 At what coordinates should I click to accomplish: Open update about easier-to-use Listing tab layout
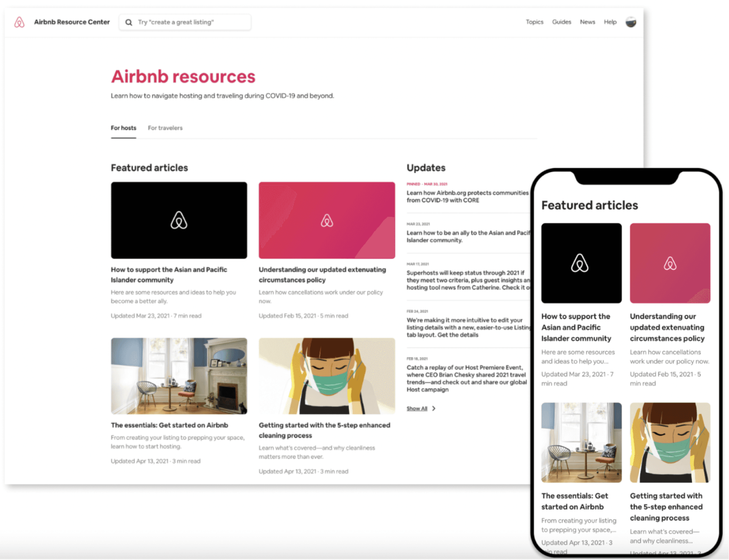pyautogui.click(x=468, y=327)
